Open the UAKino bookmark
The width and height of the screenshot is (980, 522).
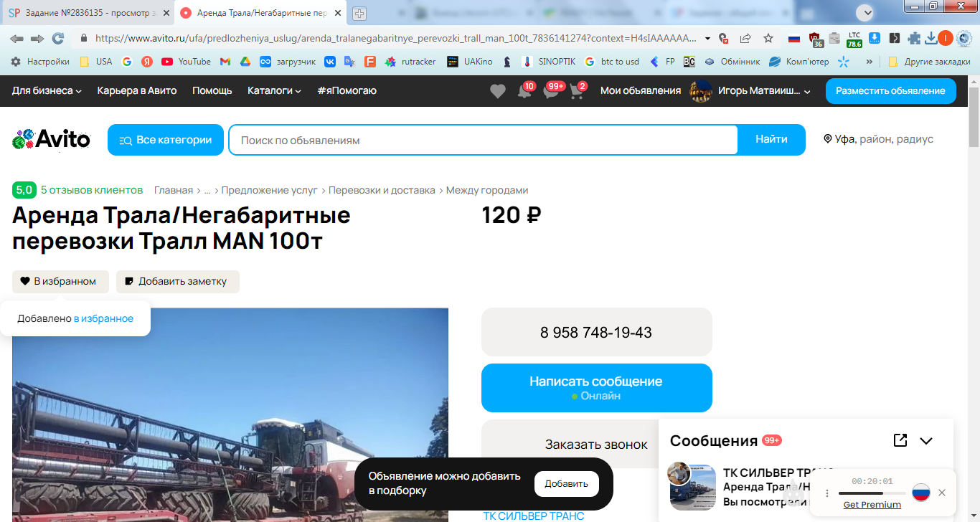coord(470,62)
